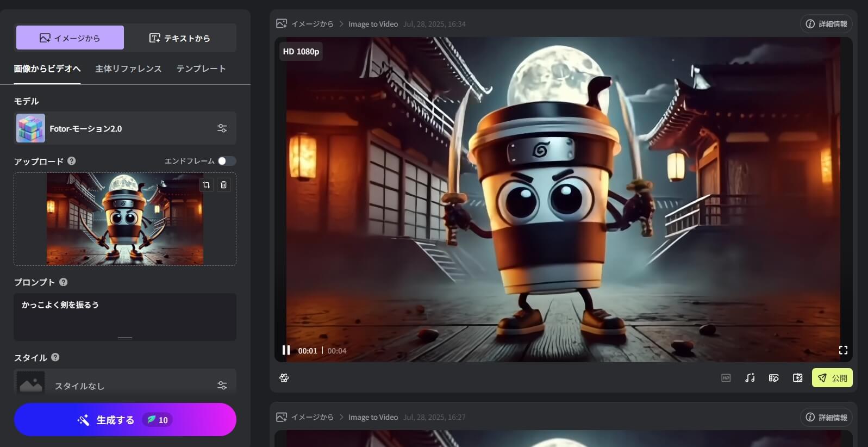Delete the uploaded image with trash icon
The width and height of the screenshot is (868, 447).
tap(223, 185)
